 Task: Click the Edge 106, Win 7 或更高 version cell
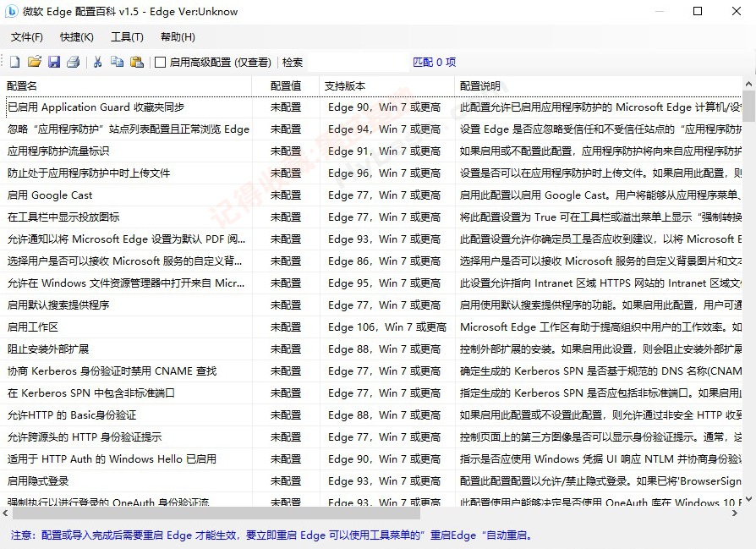click(387, 327)
